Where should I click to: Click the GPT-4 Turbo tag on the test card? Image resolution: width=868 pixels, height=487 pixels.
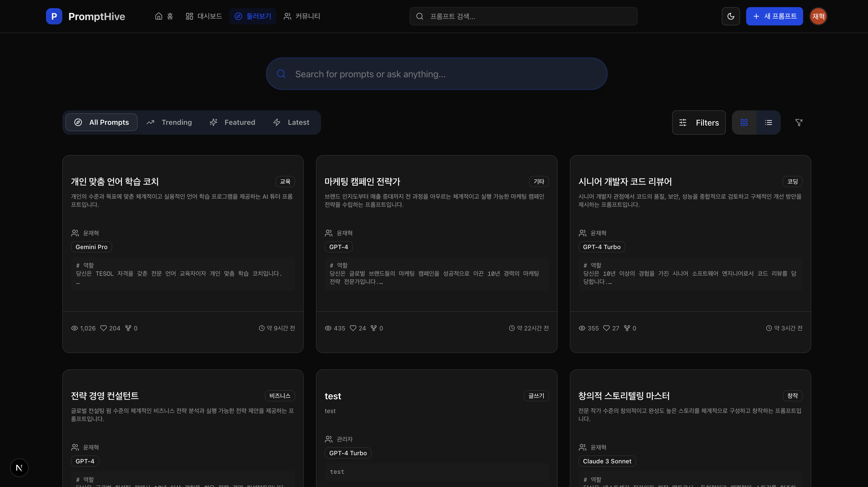pos(348,453)
